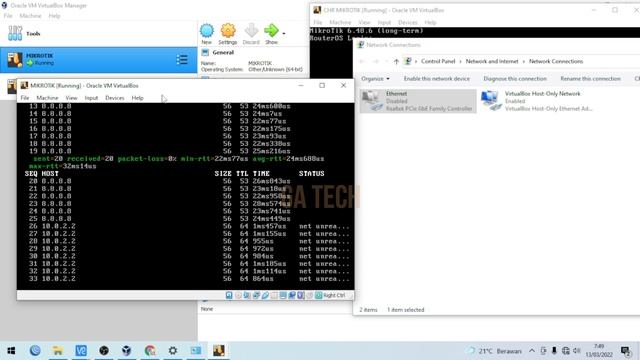Open File menu in MIKROTIK VM window

click(x=25, y=98)
